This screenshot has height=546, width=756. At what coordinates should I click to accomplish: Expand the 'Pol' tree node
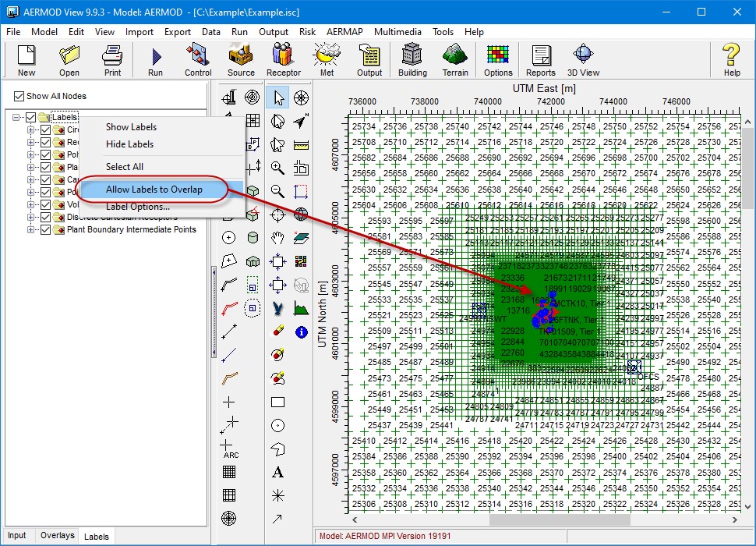click(31, 154)
